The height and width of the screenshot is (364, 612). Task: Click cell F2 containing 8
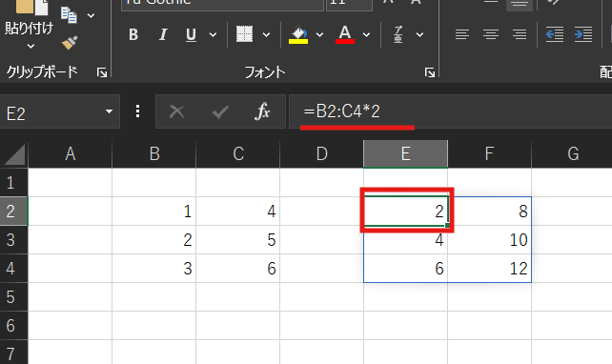click(x=489, y=212)
